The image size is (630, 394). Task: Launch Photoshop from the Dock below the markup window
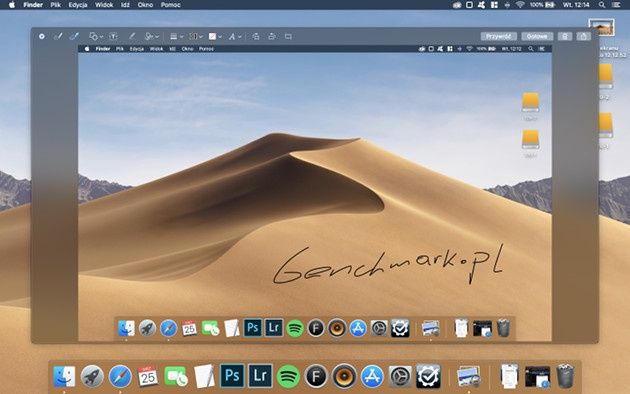click(x=232, y=376)
